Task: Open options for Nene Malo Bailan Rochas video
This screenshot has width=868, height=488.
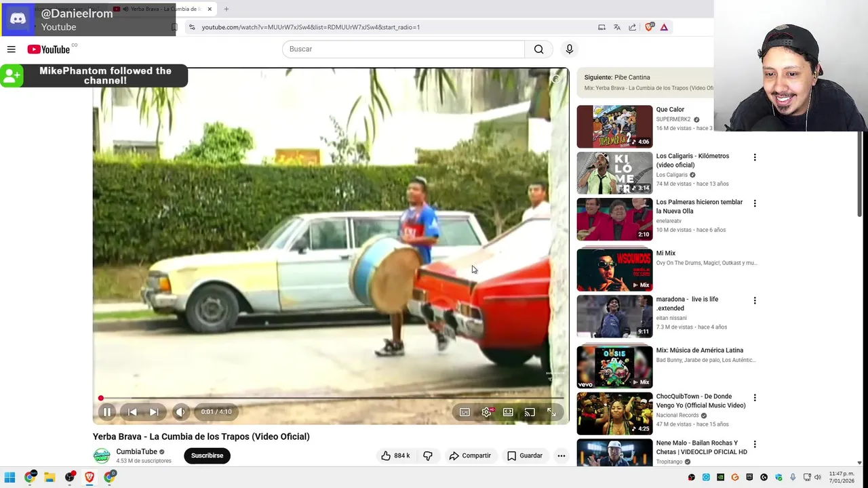Action: click(x=755, y=444)
